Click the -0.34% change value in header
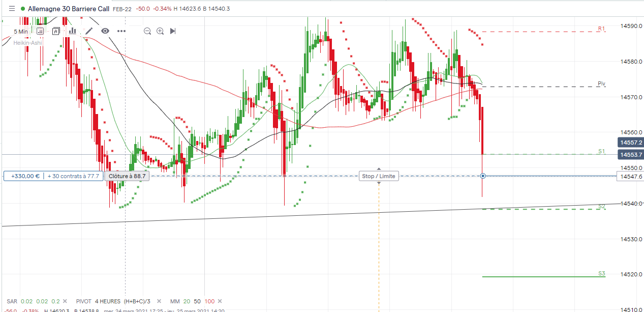This screenshot has height=312, width=644. pyautogui.click(x=163, y=9)
